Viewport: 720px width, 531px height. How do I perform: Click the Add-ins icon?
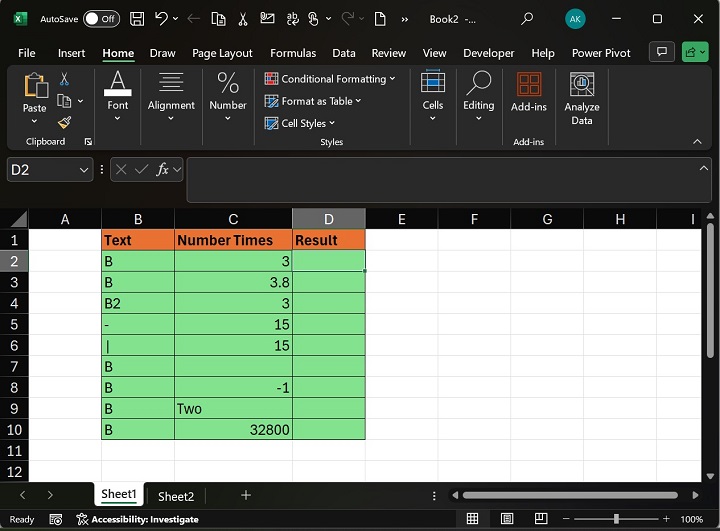pos(528,91)
